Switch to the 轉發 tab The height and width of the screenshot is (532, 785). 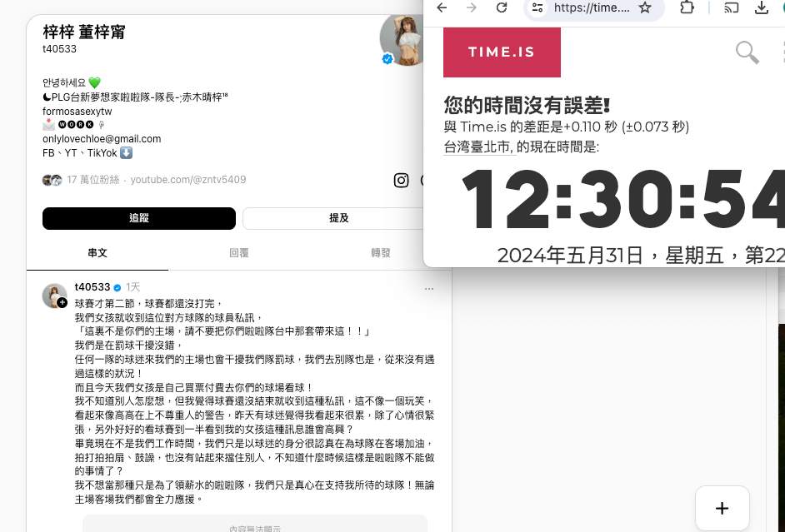coord(380,253)
